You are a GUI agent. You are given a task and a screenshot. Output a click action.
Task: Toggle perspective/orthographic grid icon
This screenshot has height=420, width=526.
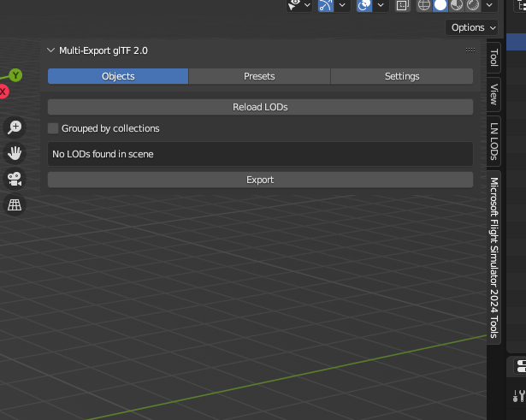click(15, 204)
